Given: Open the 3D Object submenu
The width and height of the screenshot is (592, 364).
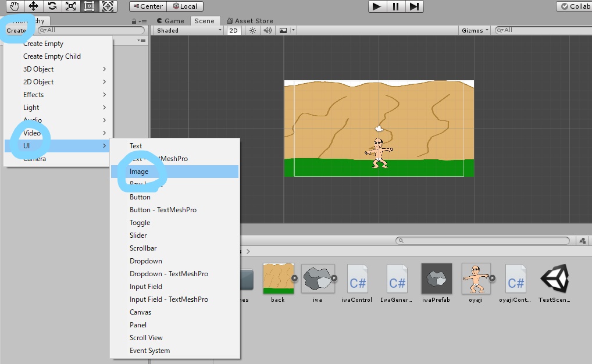Looking at the screenshot, I should click(x=58, y=69).
